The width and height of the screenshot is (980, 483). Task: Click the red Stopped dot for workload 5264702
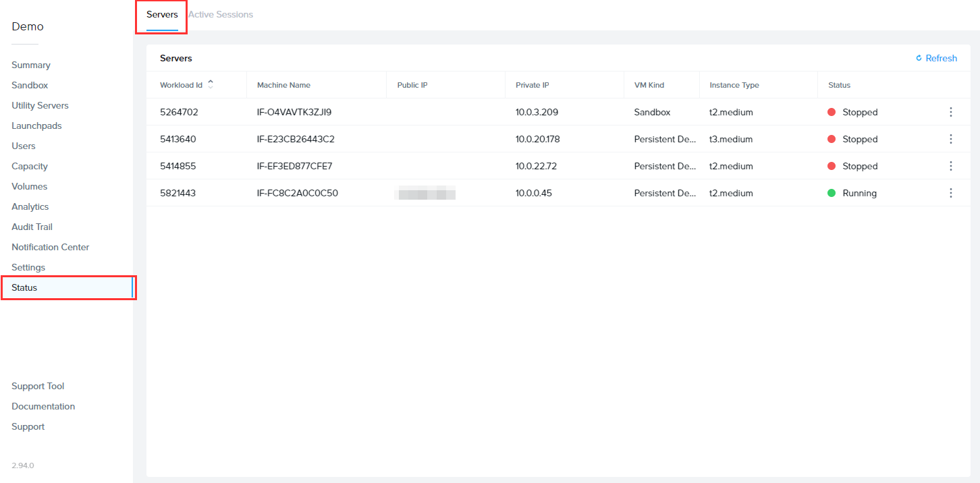pyautogui.click(x=833, y=112)
